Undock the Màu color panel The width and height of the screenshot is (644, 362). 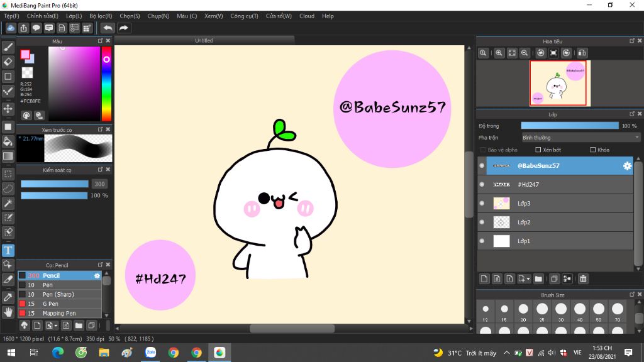[100, 41]
